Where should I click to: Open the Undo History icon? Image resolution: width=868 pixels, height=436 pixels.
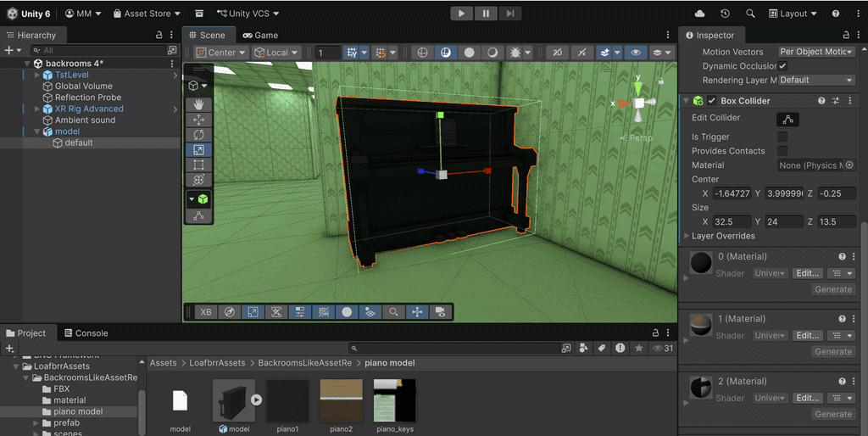pyautogui.click(x=726, y=14)
